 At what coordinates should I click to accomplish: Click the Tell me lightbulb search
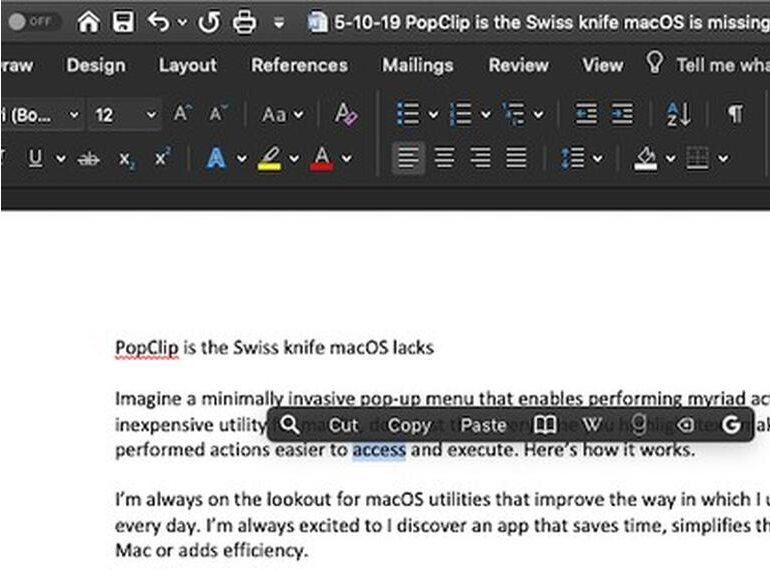655,63
